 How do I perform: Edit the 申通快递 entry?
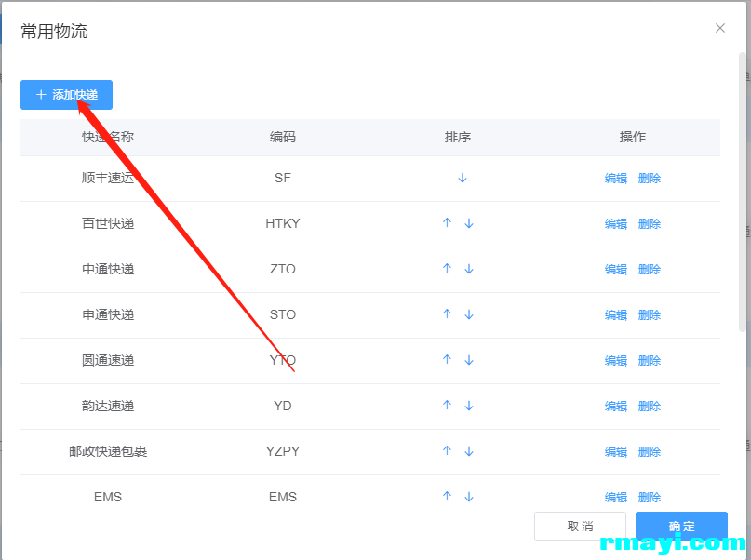[x=616, y=315]
